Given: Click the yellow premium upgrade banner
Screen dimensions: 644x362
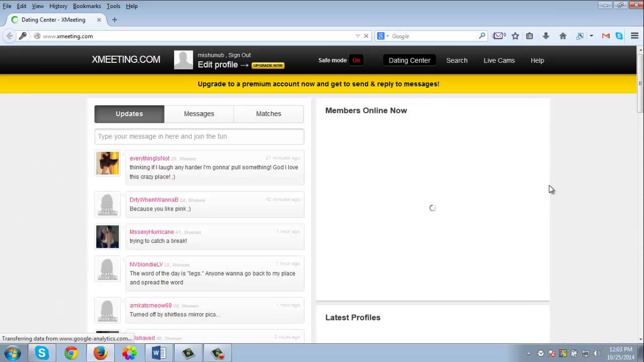Looking at the screenshot, I should (x=318, y=84).
